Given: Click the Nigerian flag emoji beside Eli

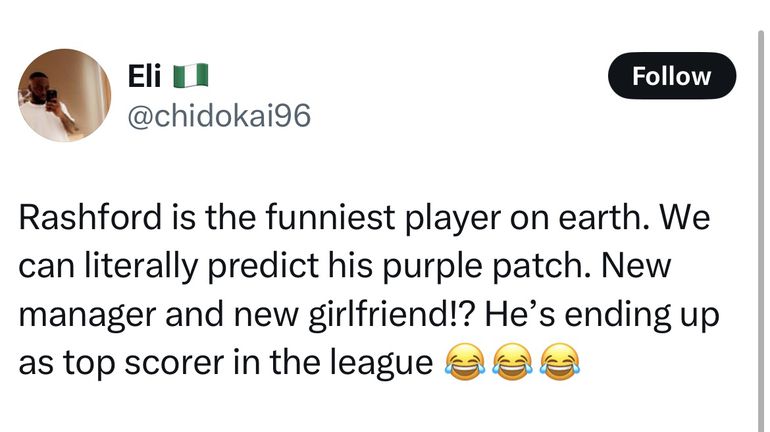Looking at the screenshot, I should coord(189,75).
